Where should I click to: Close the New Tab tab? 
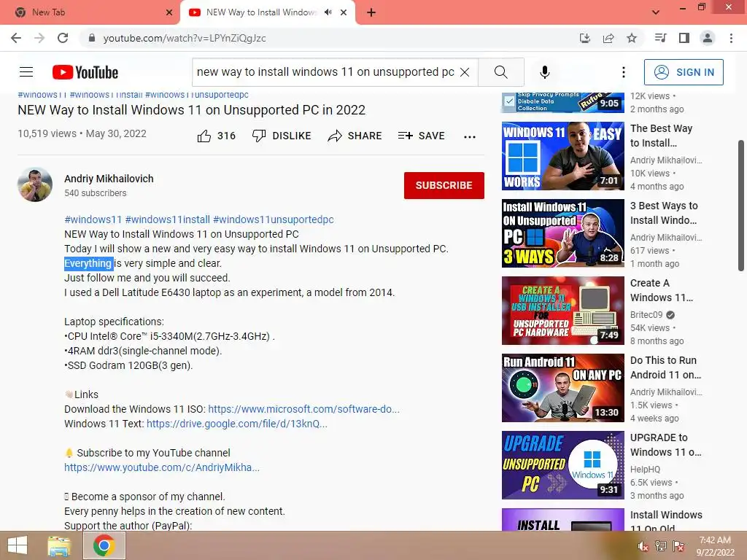(x=169, y=12)
